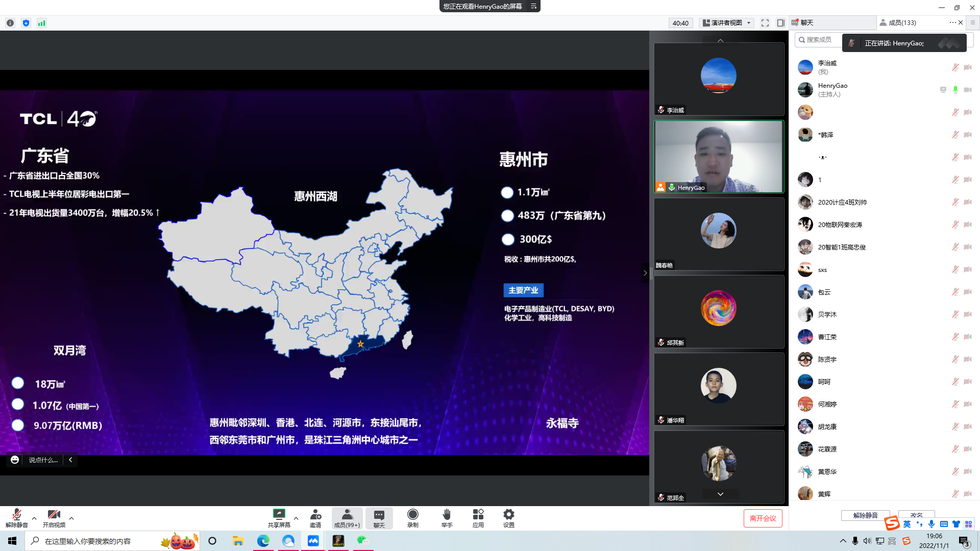Click the Record (录制) icon
The image size is (980, 551).
coord(412,514)
